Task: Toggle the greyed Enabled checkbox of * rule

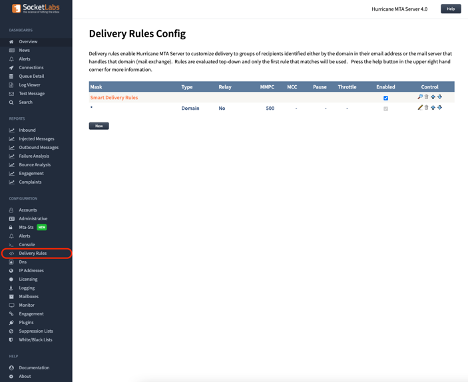Action: point(386,109)
